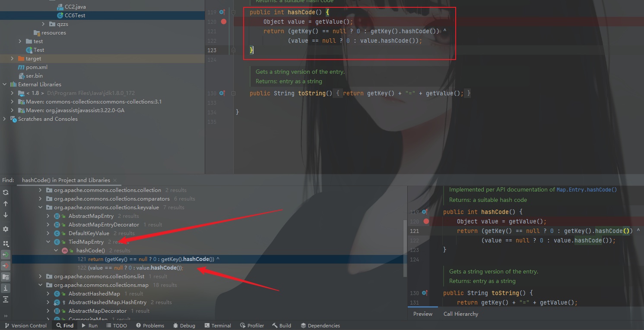Open Version Control tool window

click(25, 326)
